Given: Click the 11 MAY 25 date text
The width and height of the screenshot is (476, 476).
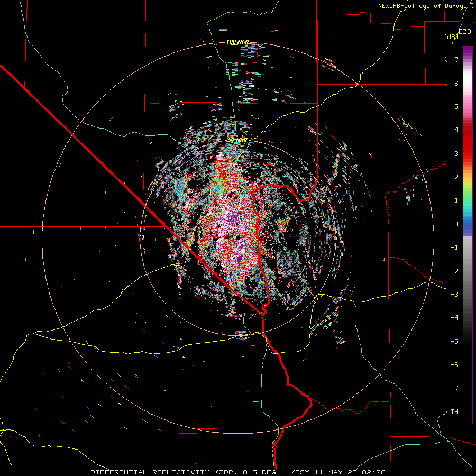Looking at the screenshot, I should (337, 472).
